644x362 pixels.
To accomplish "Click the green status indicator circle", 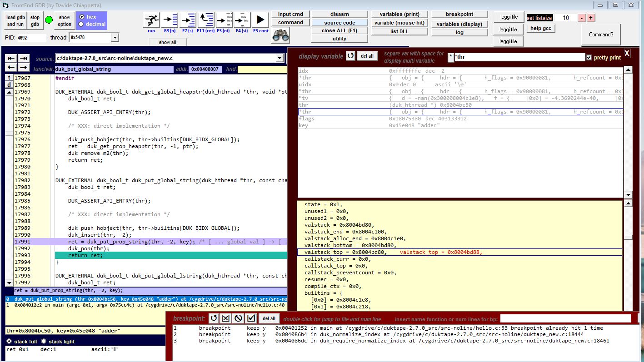I will (49, 20).
